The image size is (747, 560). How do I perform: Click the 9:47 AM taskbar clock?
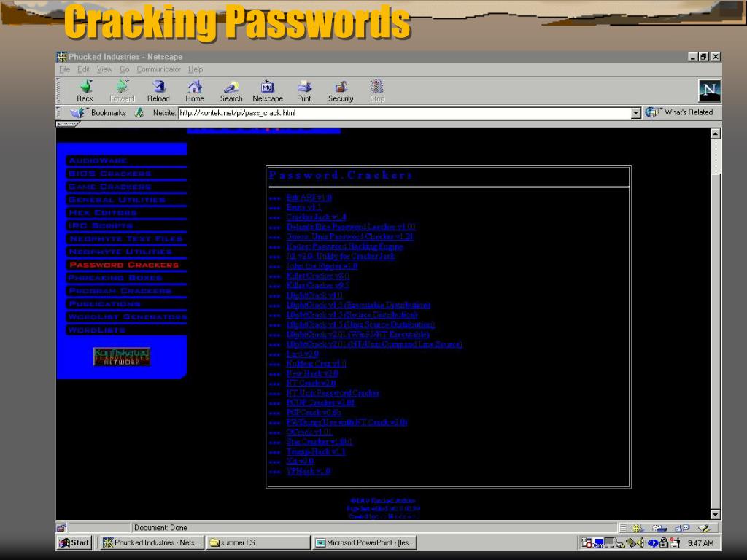click(x=700, y=542)
